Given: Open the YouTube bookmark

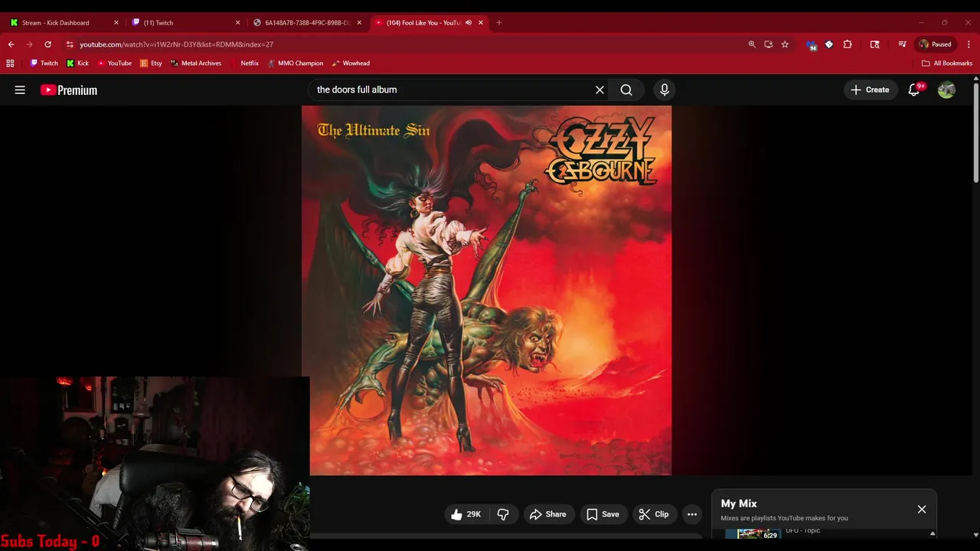Looking at the screenshot, I should (x=114, y=64).
